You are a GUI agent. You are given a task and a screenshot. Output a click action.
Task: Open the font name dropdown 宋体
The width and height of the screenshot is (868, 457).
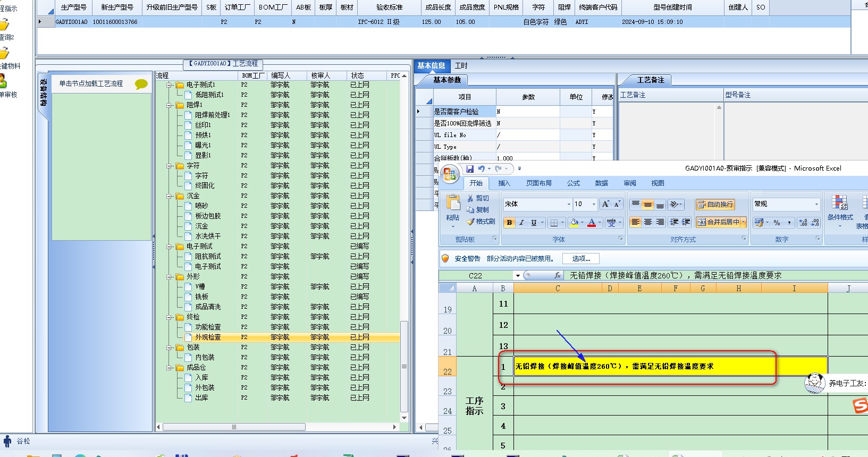(569, 204)
